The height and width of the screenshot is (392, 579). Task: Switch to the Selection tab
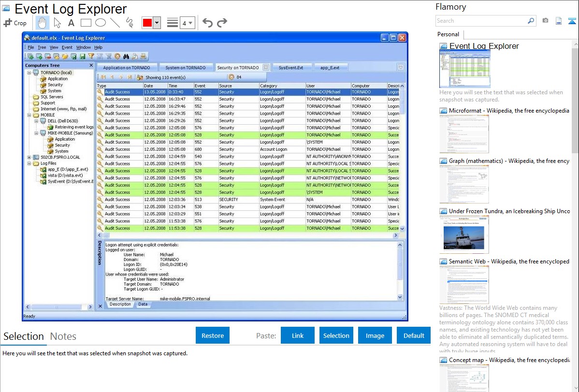pyautogui.click(x=24, y=336)
